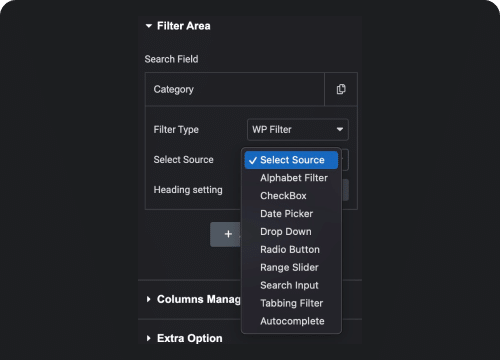Duplicate the Category item with copy icon
The width and height of the screenshot is (500, 360).
tap(341, 89)
